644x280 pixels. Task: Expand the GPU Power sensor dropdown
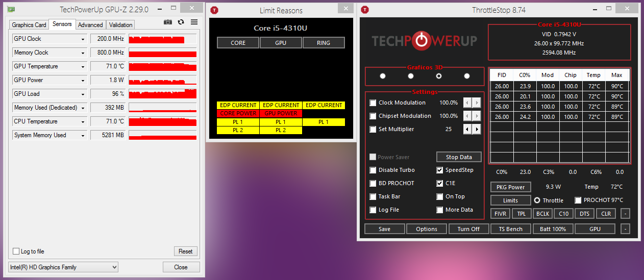point(83,80)
